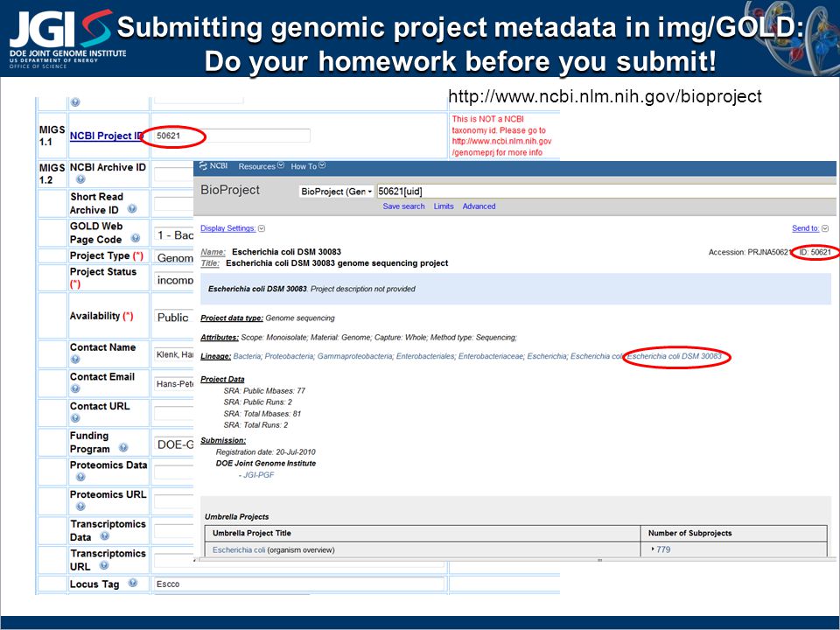Click help icon next to Locus Tag
Viewport: 840px width, 630px height.
click(133, 583)
